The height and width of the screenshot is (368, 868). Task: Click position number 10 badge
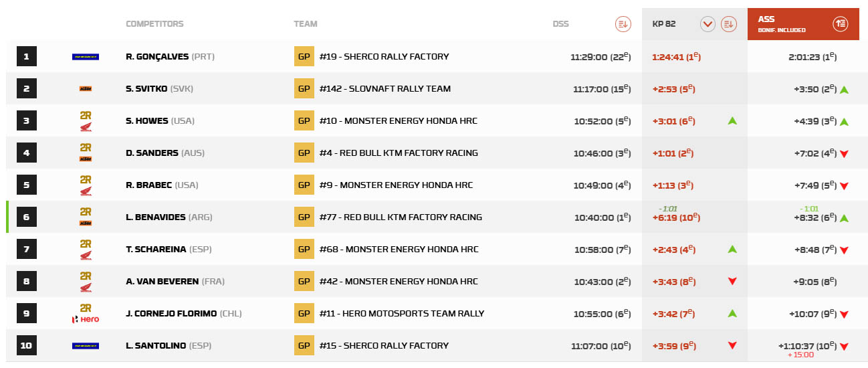(x=27, y=346)
